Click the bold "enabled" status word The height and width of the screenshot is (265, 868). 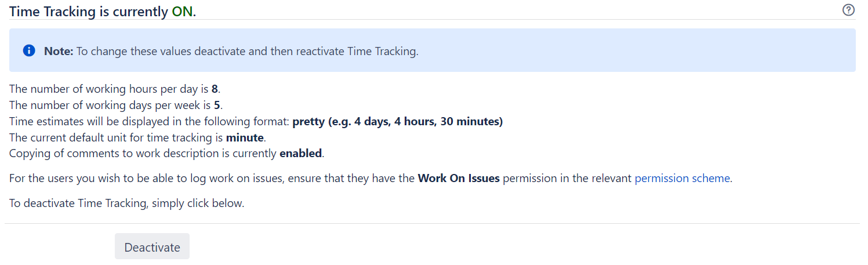(x=302, y=154)
